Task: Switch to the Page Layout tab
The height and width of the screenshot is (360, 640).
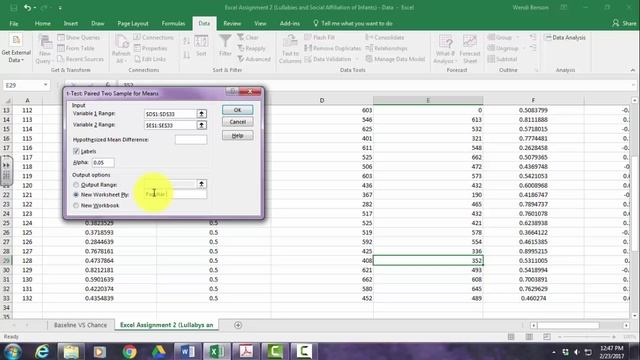Action: 133,24
